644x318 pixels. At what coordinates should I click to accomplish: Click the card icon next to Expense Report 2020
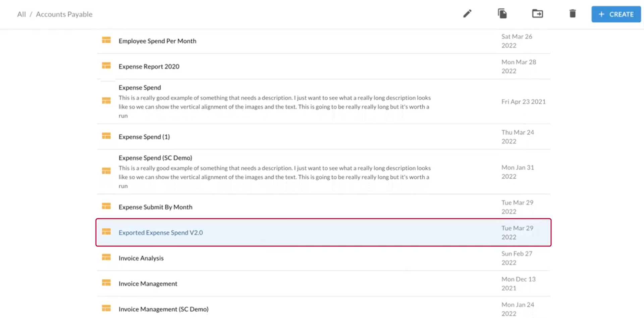tap(106, 65)
